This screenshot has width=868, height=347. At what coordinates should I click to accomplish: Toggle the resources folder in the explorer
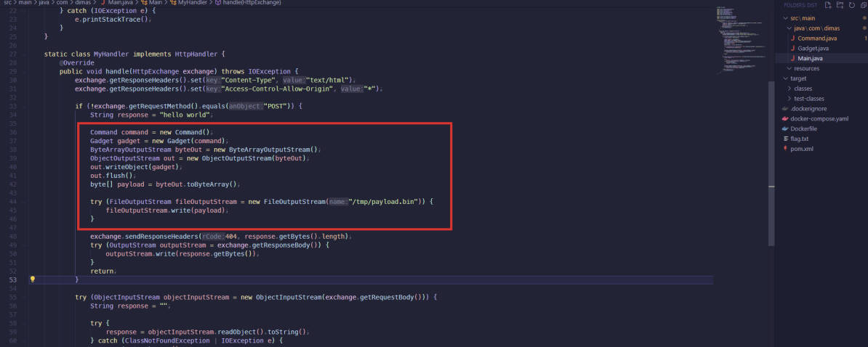(x=789, y=68)
